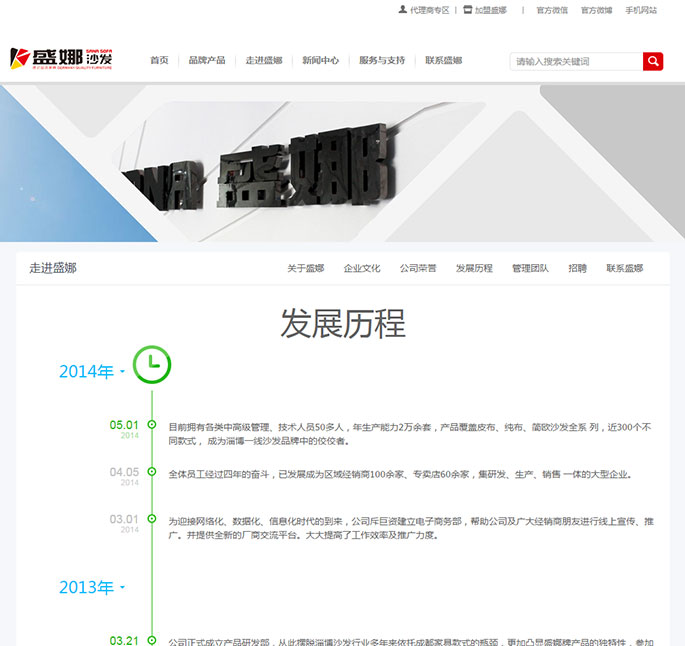Image resolution: width=685 pixels, height=646 pixels.
Task: Click the agent user icon beside 代理商专区
Action: pyautogui.click(x=403, y=10)
